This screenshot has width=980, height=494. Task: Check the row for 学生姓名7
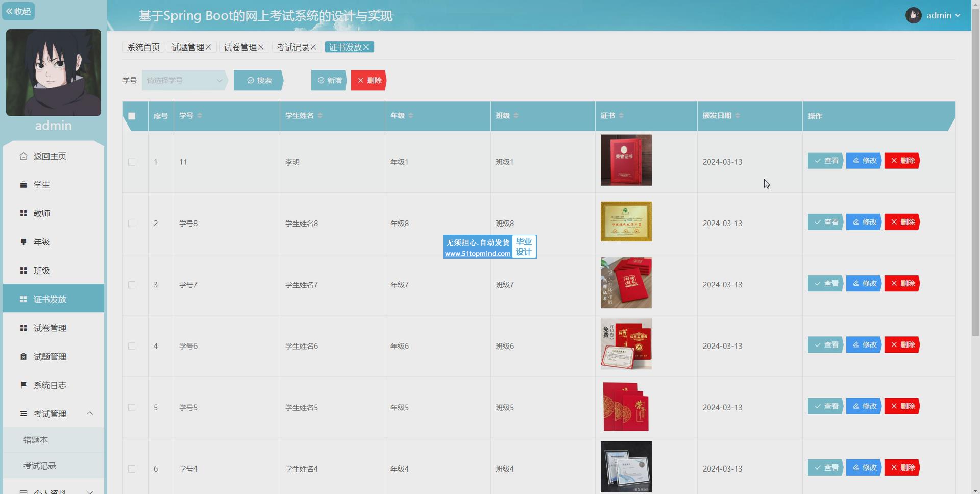point(132,285)
